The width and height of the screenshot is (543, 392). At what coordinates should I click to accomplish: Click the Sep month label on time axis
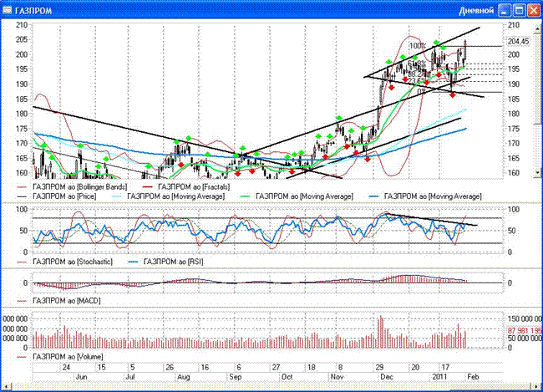[235, 377]
